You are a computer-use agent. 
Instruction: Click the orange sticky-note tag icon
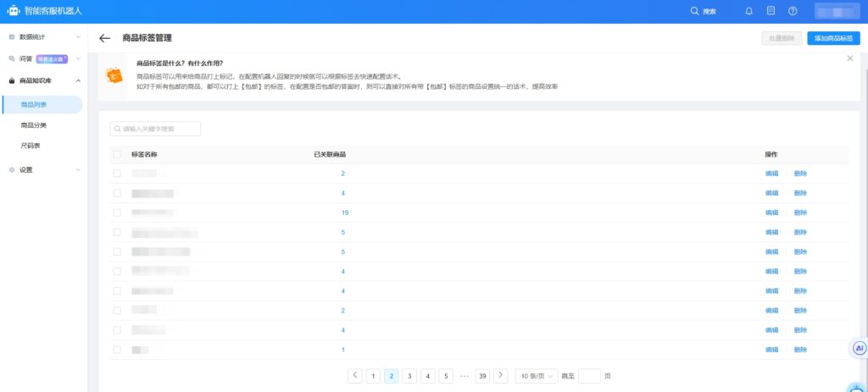tap(114, 76)
